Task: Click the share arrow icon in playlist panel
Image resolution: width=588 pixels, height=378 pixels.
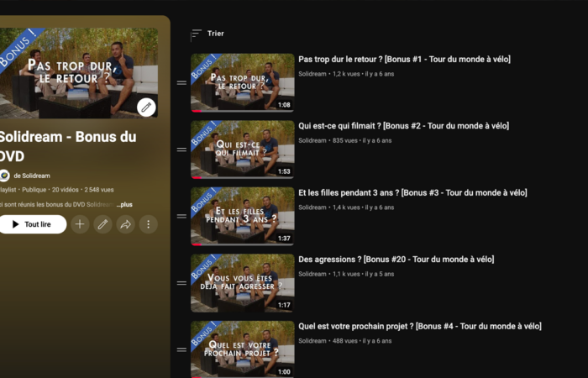Action: tap(125, 224)
